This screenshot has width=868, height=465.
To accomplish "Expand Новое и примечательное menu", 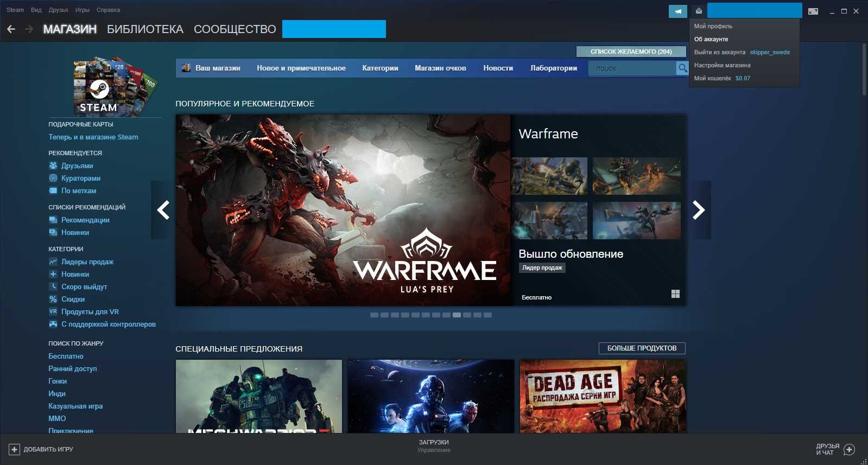I will pos(301,68).
